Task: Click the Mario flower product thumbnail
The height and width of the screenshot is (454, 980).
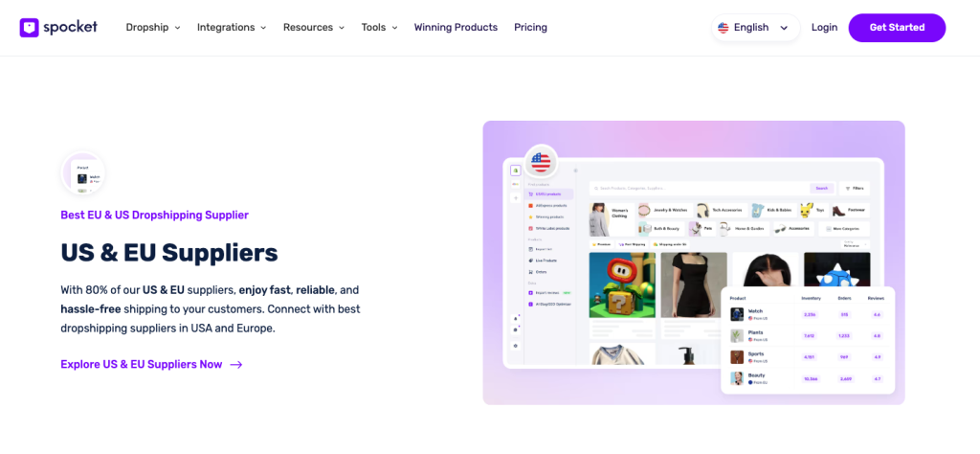Action: tap(622, 285)
